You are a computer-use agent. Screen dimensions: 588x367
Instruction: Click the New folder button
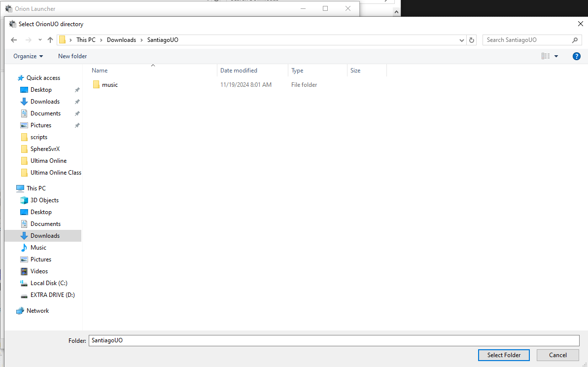(72, 56)
